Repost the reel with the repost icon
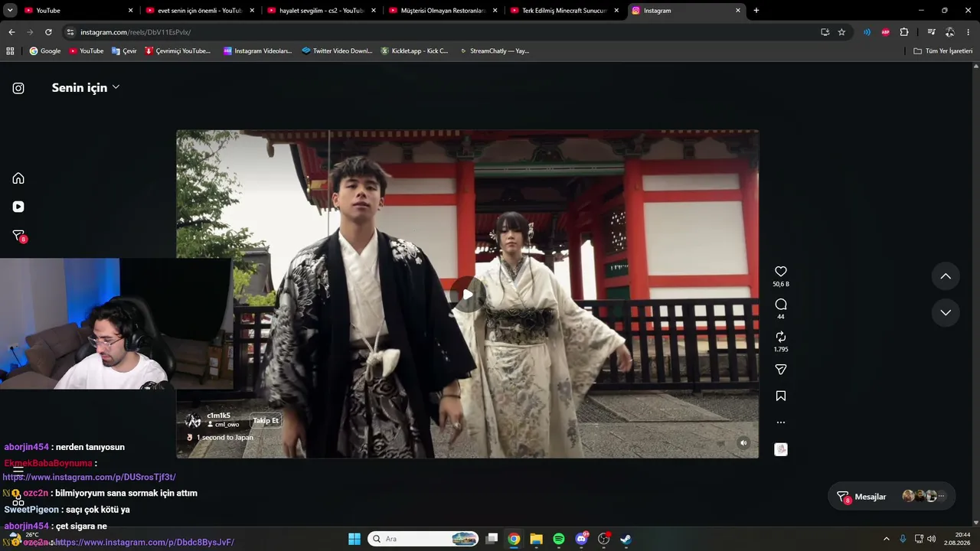This screenshot has width=980, height=551. pos(781,337)
